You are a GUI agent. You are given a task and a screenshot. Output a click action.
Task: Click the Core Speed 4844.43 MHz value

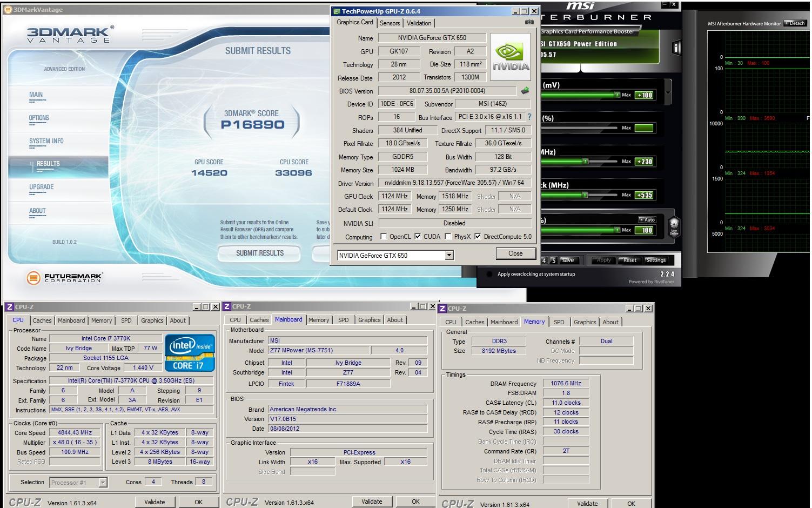75,432
